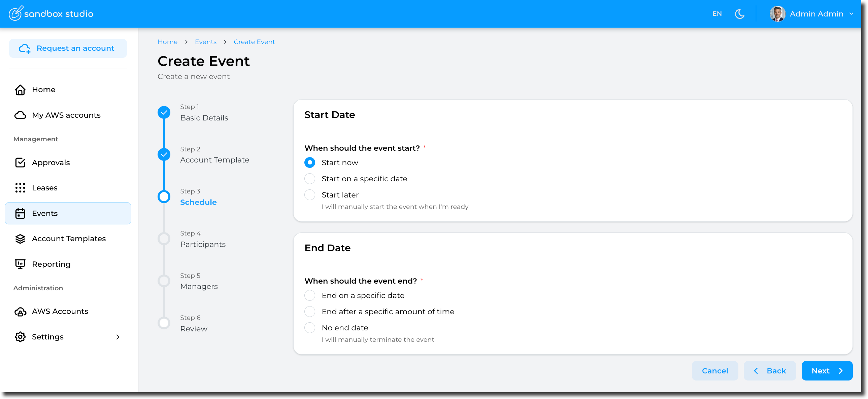The image size is (868, 399).
Task: Pick the 'No end date' radio button
Action: point(309,328)
